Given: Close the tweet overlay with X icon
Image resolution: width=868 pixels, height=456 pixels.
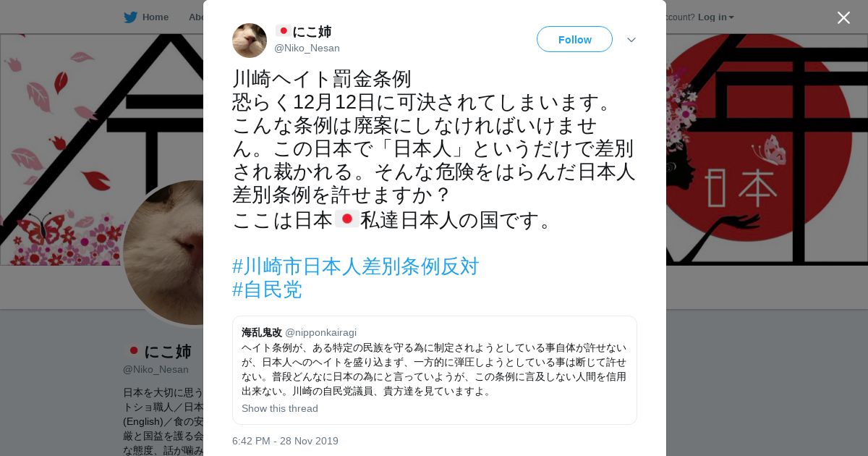Looking at the screenshot, I should (843, 17).
